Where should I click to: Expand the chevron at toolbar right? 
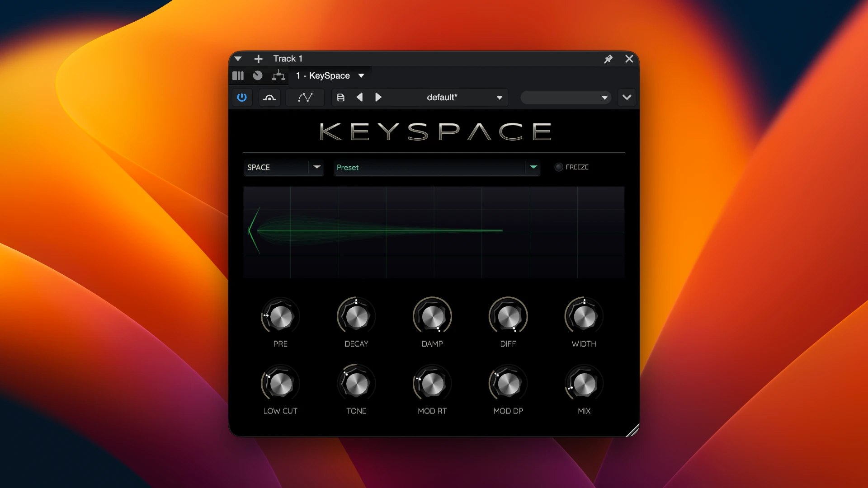click(627, 97)
